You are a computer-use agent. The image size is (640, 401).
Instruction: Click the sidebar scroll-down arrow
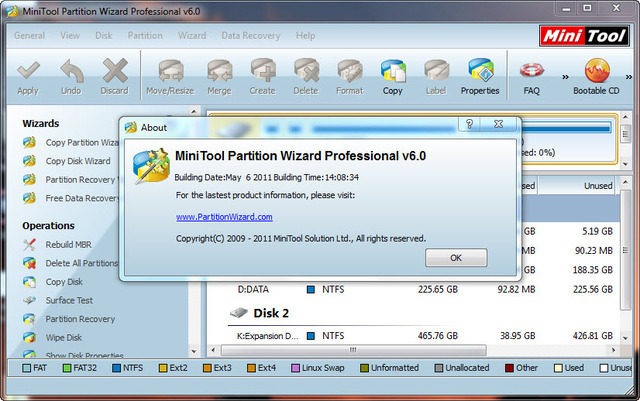tap(194, 351)
